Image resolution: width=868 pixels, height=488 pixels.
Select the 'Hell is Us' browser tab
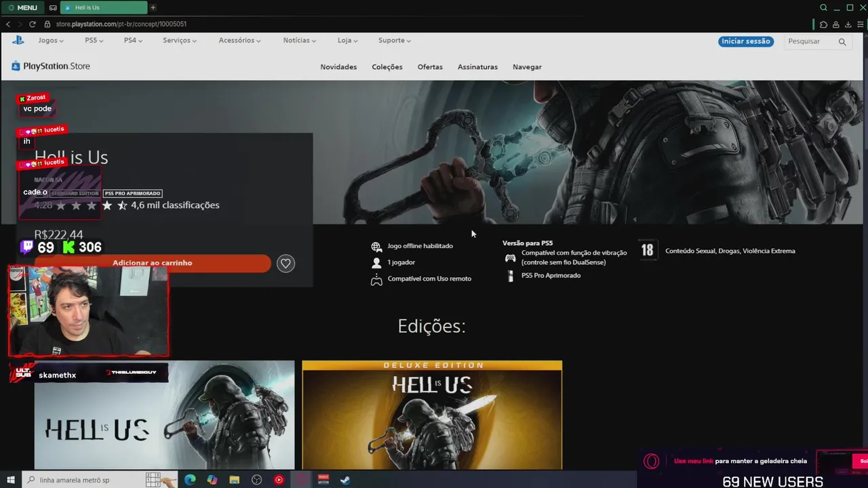104,7
